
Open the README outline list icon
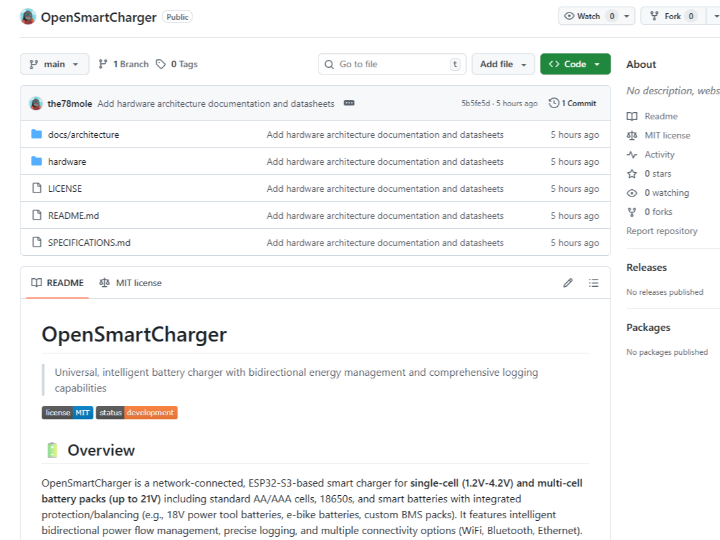point(593,283)
